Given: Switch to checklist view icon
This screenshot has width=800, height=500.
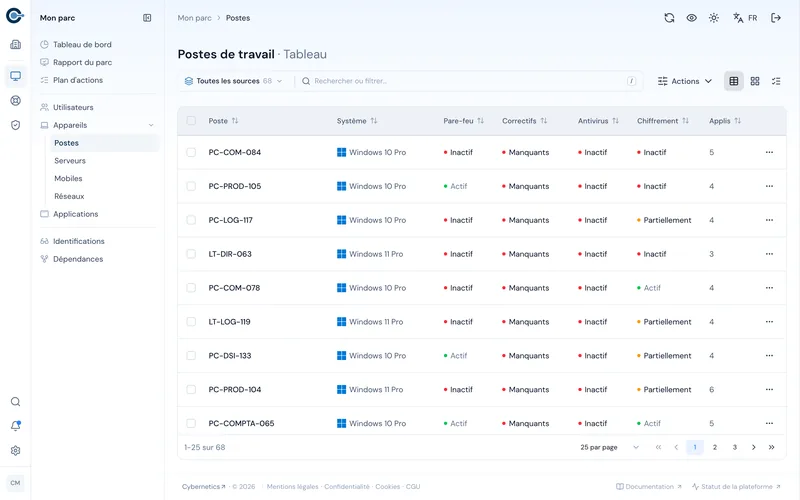Looking at the screenshot, I should [x=776, y=81].
